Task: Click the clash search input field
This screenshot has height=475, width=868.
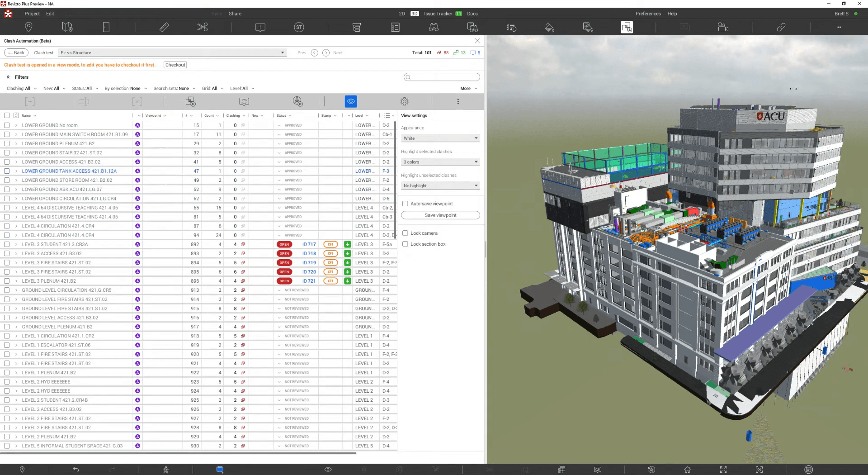Action: pos(442,77)
